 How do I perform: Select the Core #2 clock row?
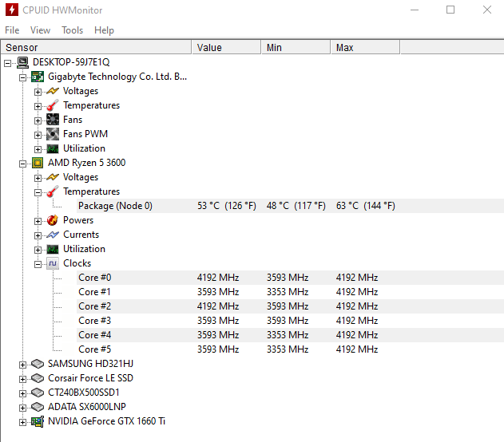tap(290, 306)
